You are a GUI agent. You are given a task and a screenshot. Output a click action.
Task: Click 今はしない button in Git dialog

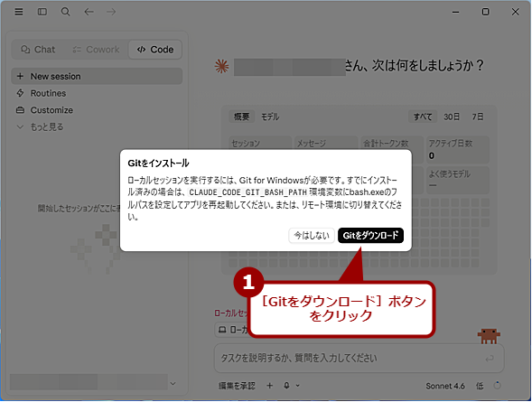coord(312,236)
